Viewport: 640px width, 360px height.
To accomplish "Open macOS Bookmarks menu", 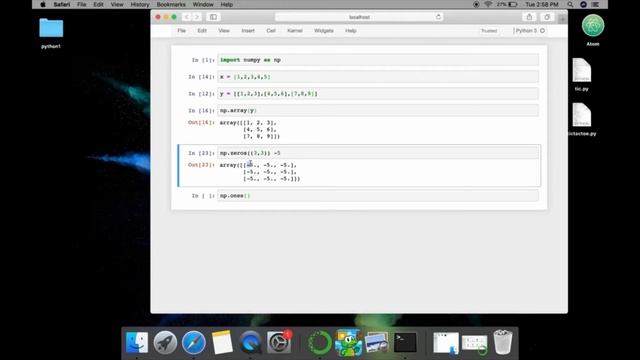I will [x=171, y=4].
